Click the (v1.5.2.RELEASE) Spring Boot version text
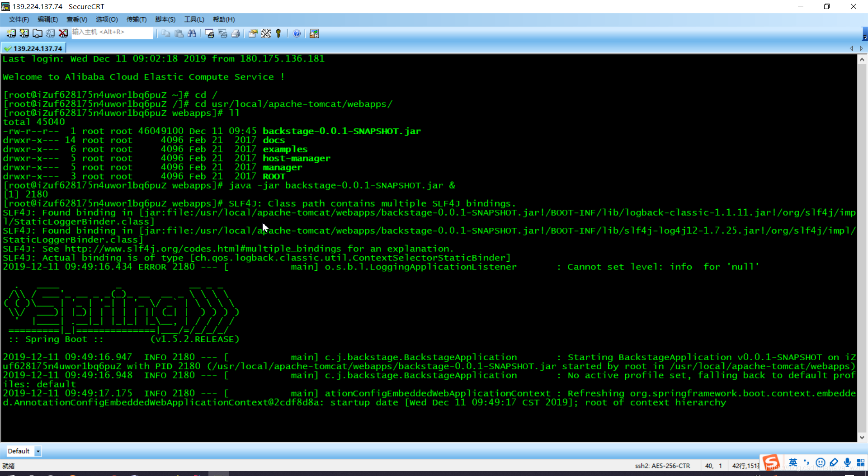This screenshot has height=476, width=868. [195, 339]
